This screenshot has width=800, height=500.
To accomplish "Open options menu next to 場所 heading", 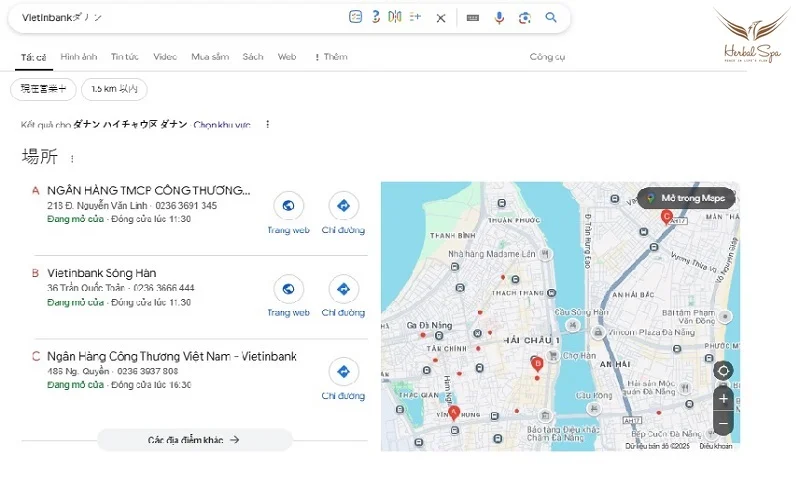I will (x=72, y=159).
